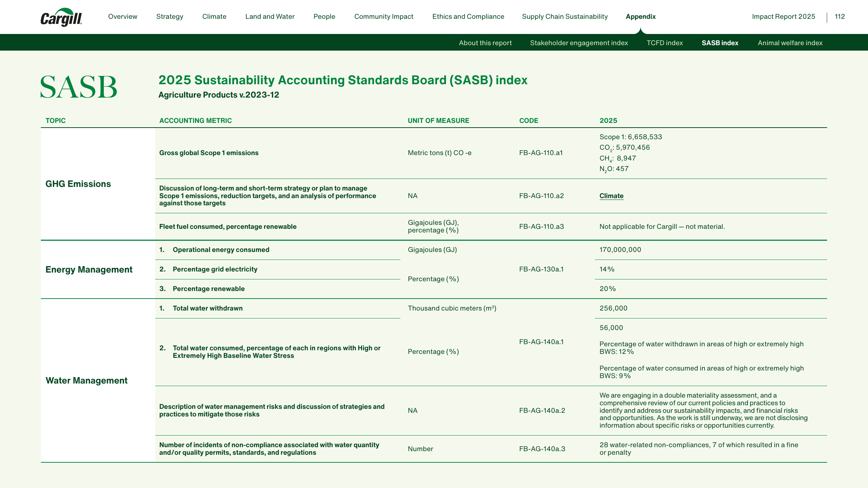Screen dimensions: 868x488
Task: Select code FB-AG-110.a1
Action: point(541,153)
